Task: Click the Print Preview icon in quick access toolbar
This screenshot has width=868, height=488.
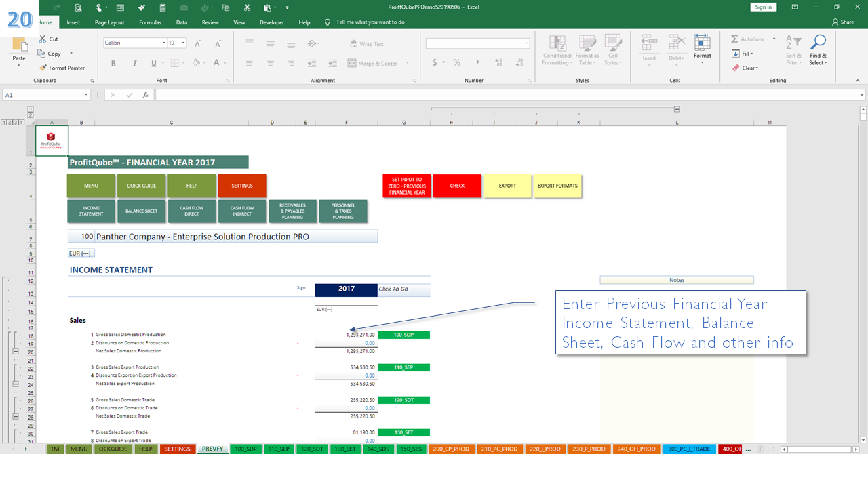Action: [79, 7]
